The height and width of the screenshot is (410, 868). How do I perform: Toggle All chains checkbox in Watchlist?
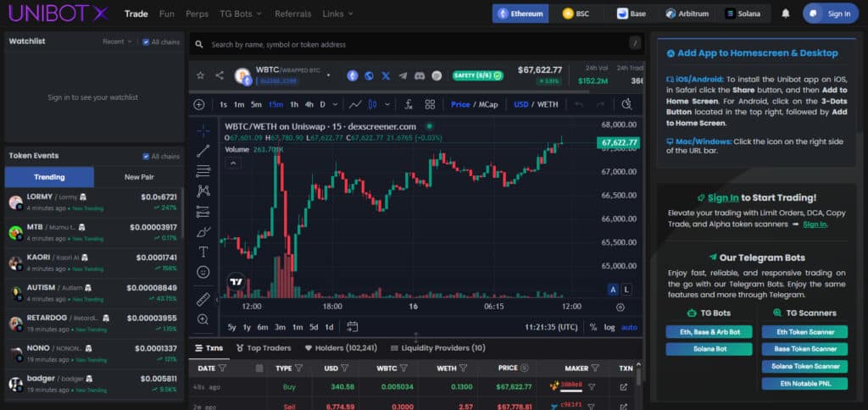(146, 42)
